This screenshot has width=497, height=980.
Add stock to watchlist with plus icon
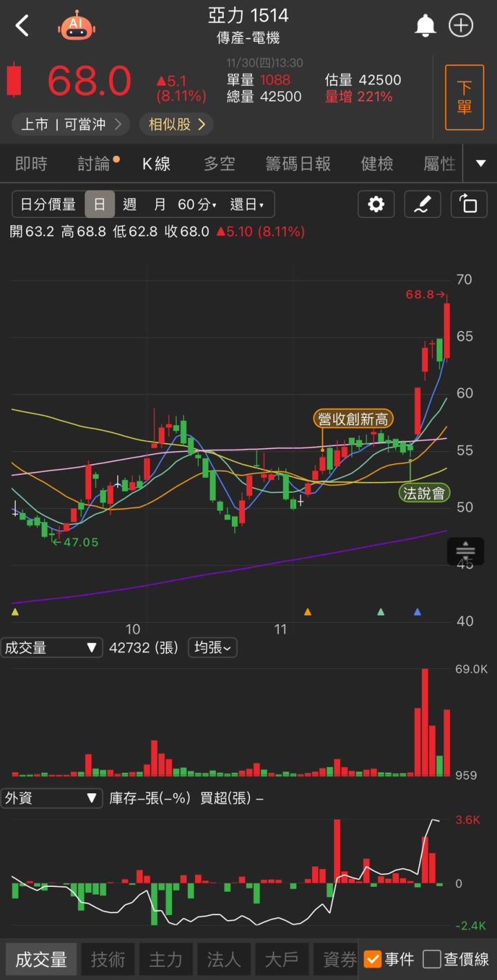pyautogui.click(x=461, y=26)
